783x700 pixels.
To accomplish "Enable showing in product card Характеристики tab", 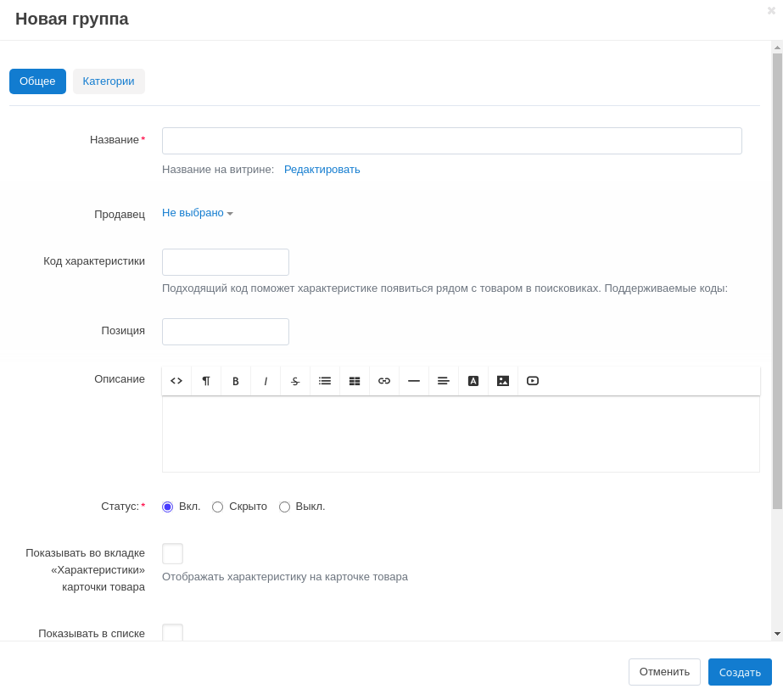I will 172,554.
